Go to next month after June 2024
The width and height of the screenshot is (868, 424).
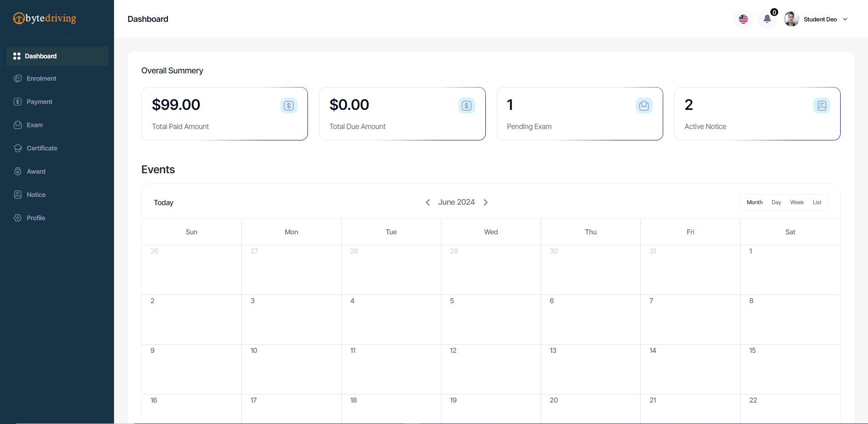pyautogui.click(x=486, y=202)
